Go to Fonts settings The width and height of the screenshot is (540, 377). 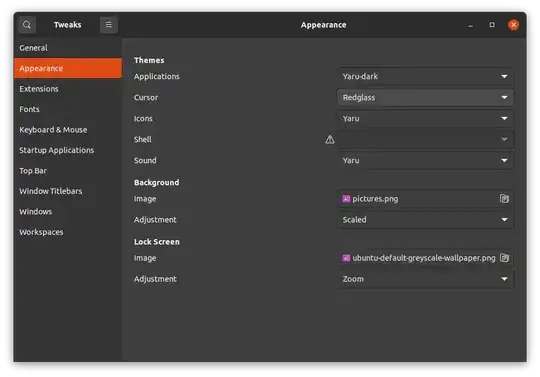pyautogui.click(x=68, y=109)
